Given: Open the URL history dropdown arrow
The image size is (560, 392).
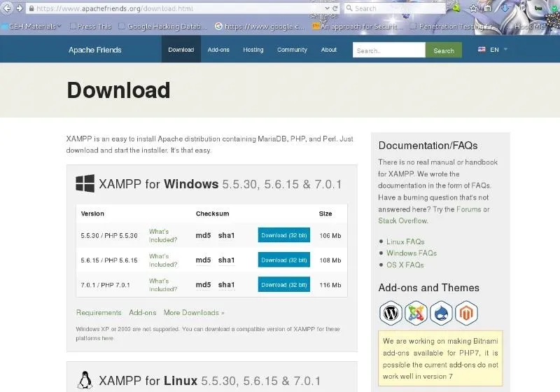Looking at the screenshot, I should pos(327,8).
